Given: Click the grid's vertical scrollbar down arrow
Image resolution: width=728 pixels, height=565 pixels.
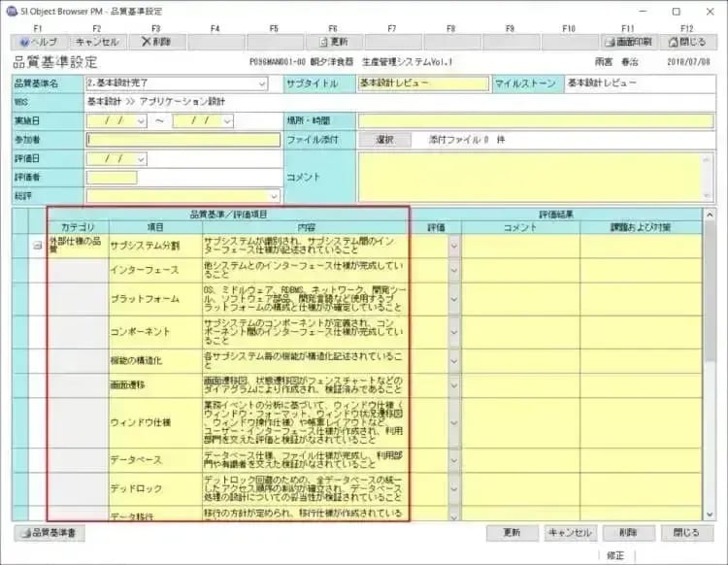Looking at the screenshot, I should pos(709,515).
